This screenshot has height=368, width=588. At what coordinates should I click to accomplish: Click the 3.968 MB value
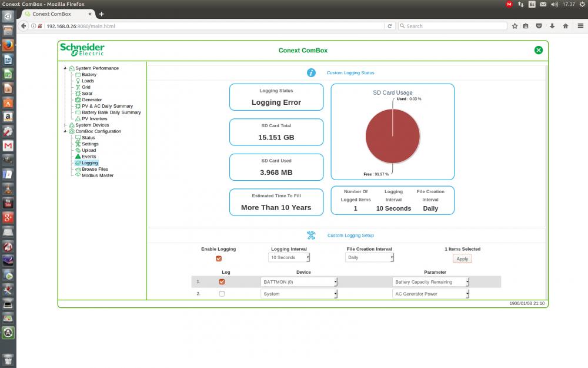[276, 173]
